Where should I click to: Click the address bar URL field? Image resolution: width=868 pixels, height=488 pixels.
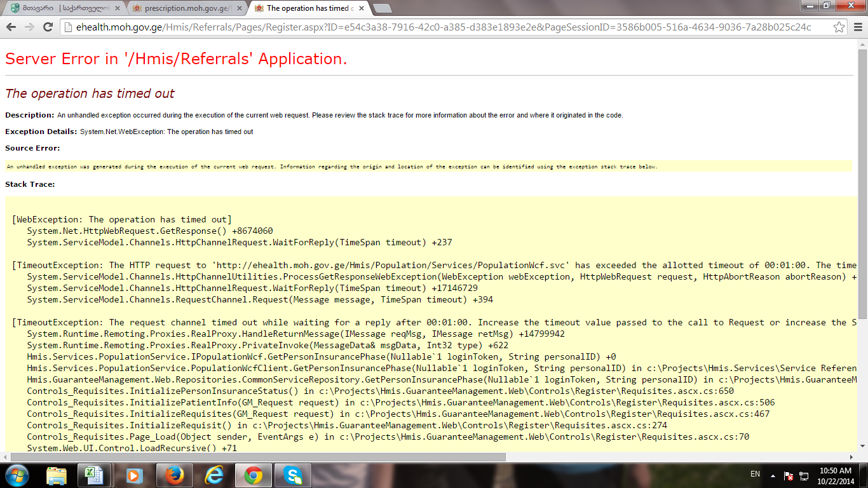pyautogui.click(x=438, y=27)
